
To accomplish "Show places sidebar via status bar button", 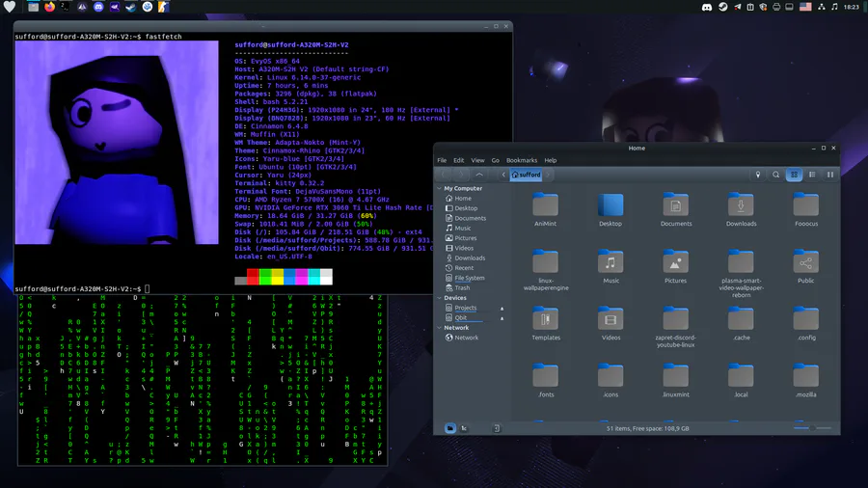I will point(450,428).
